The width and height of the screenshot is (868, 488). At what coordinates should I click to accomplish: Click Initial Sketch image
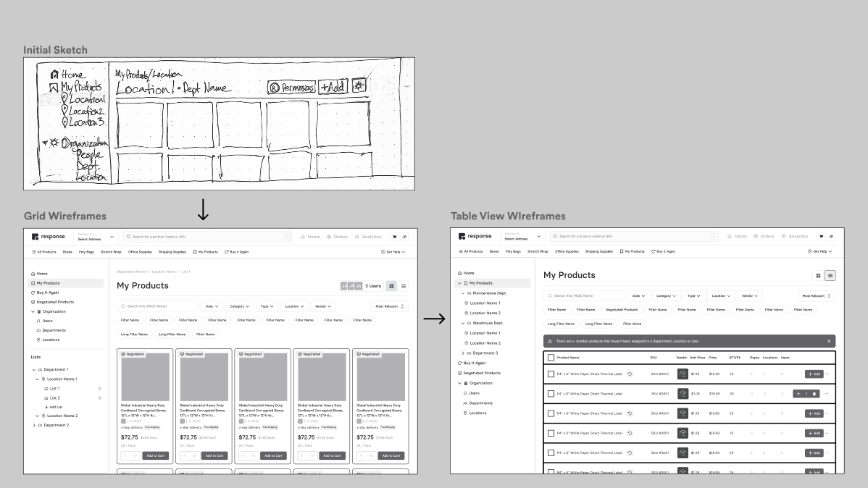(x=220, y=124)
